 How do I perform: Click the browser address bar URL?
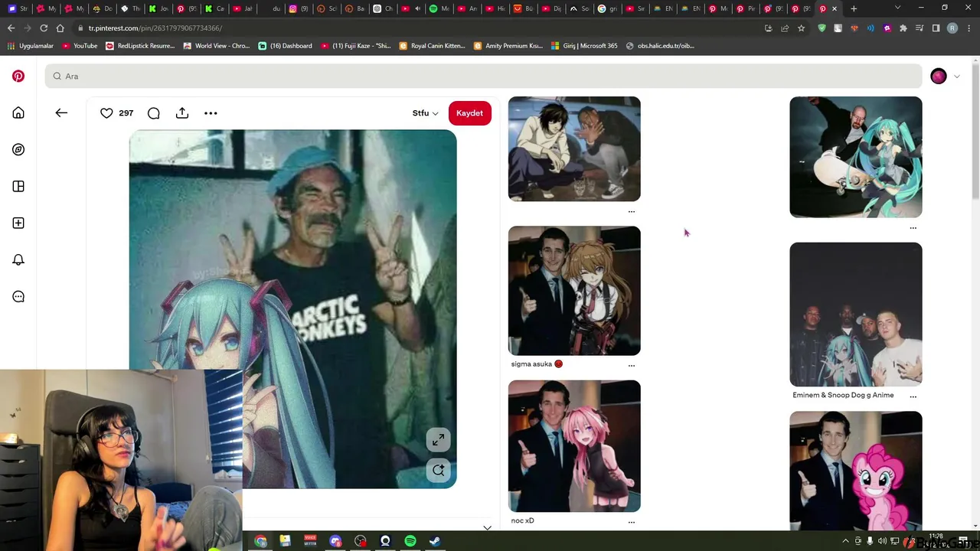point(155,28)
